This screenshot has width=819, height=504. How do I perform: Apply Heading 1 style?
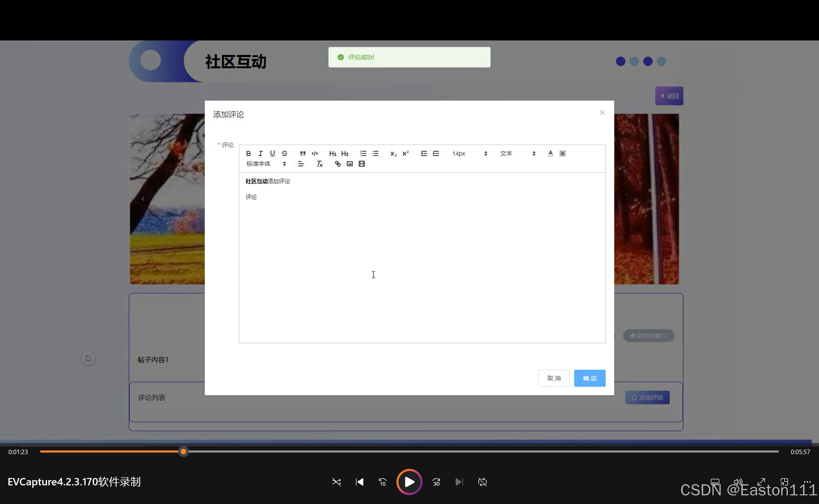point(332,153)
